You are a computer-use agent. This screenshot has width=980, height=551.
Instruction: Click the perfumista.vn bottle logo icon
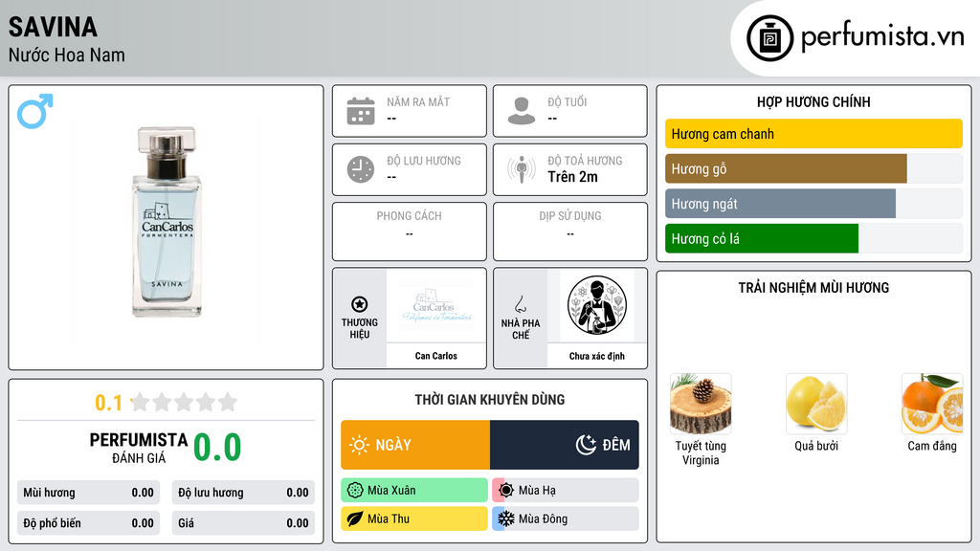click(x=770, y=38)
